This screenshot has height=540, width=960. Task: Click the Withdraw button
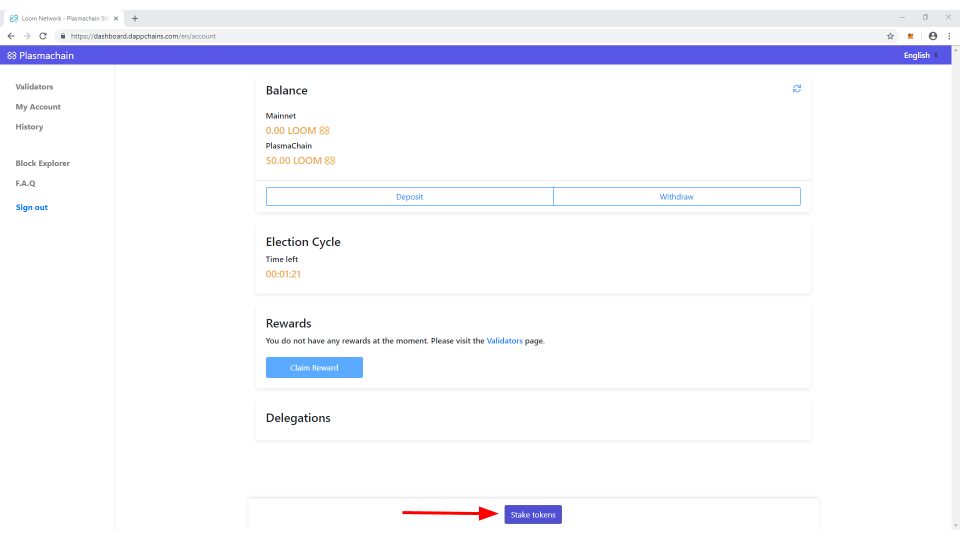click(677, 197)
